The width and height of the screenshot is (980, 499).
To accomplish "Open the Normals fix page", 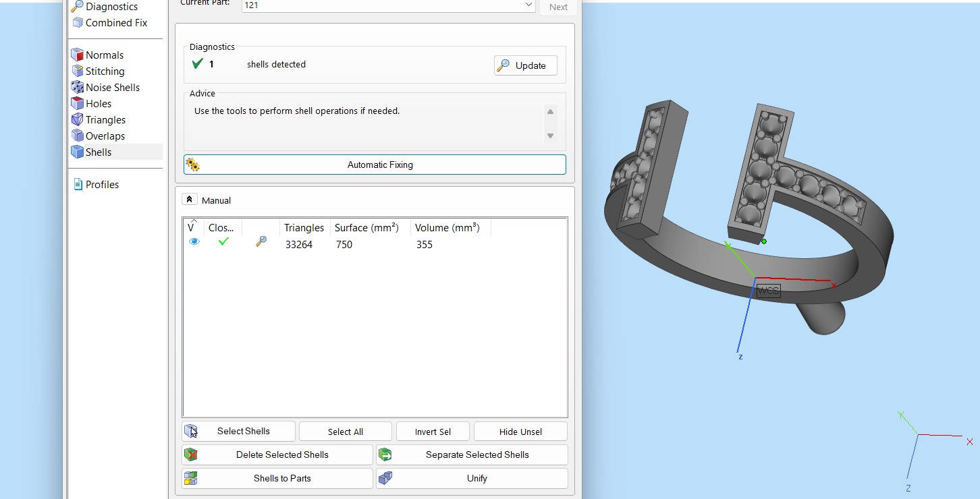I will (105, 55).
